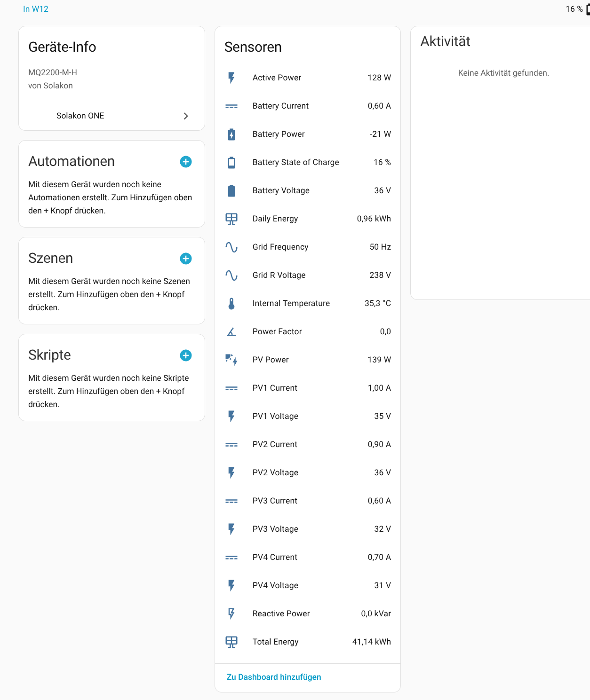Open the Solakon ONE integration row
Viewport: 590px width, 700px height.
pyautogui.click(x=80, y=116)
